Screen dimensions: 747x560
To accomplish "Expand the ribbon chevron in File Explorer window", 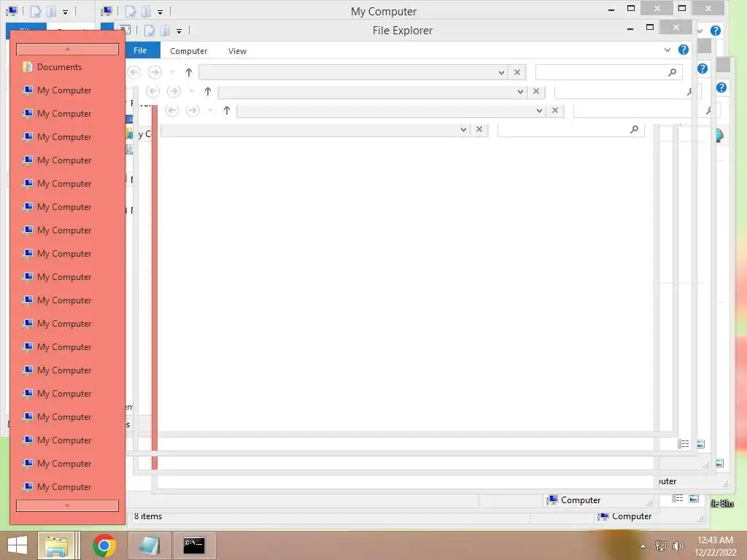I will [x=667, y=50].
